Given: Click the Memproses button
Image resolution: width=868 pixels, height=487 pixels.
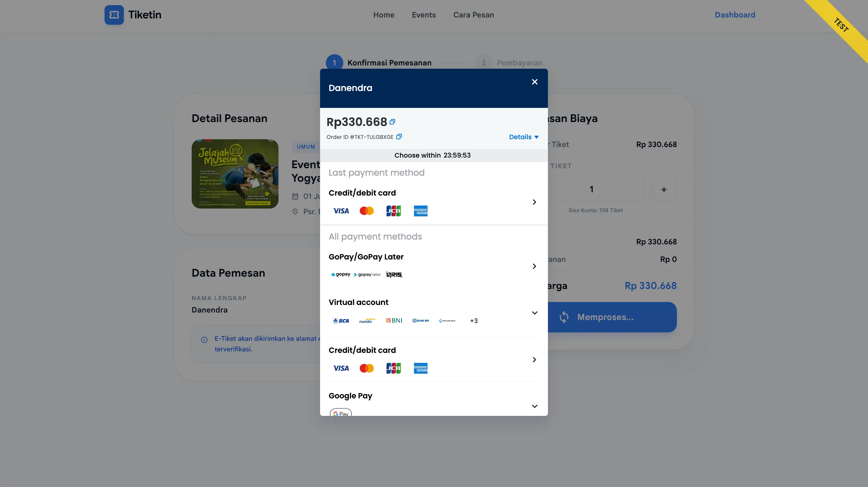Looking at the screenshot, I should point(612,317).
